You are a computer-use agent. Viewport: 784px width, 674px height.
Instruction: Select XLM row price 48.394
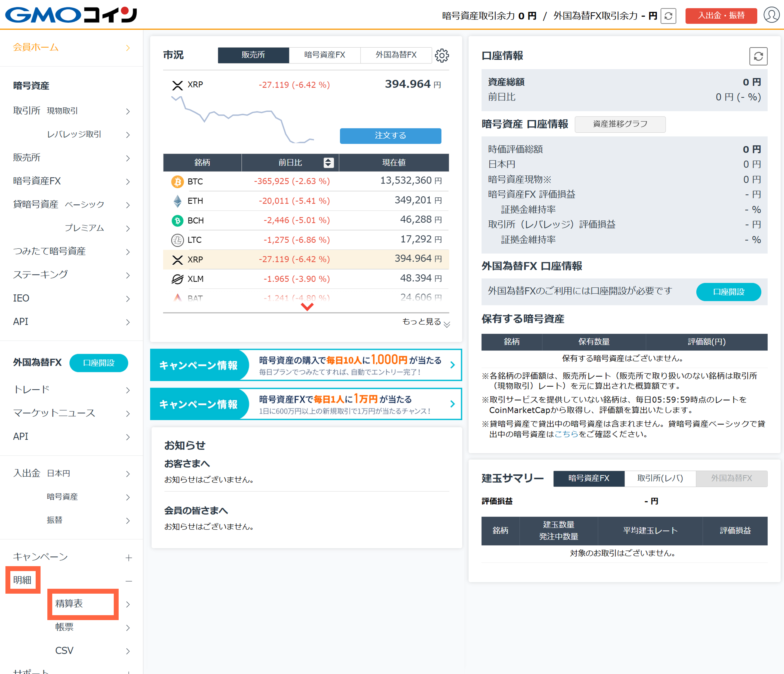coord(421,279)
